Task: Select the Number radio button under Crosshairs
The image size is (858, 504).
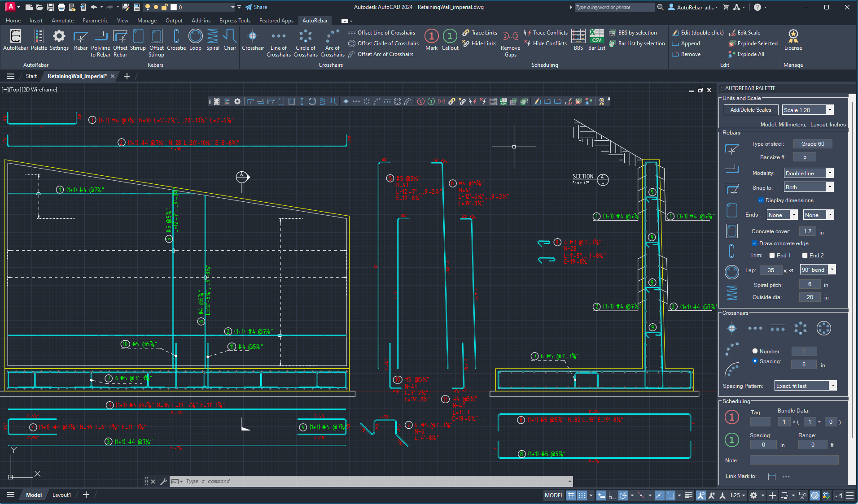Action: (x=755, y=351)
